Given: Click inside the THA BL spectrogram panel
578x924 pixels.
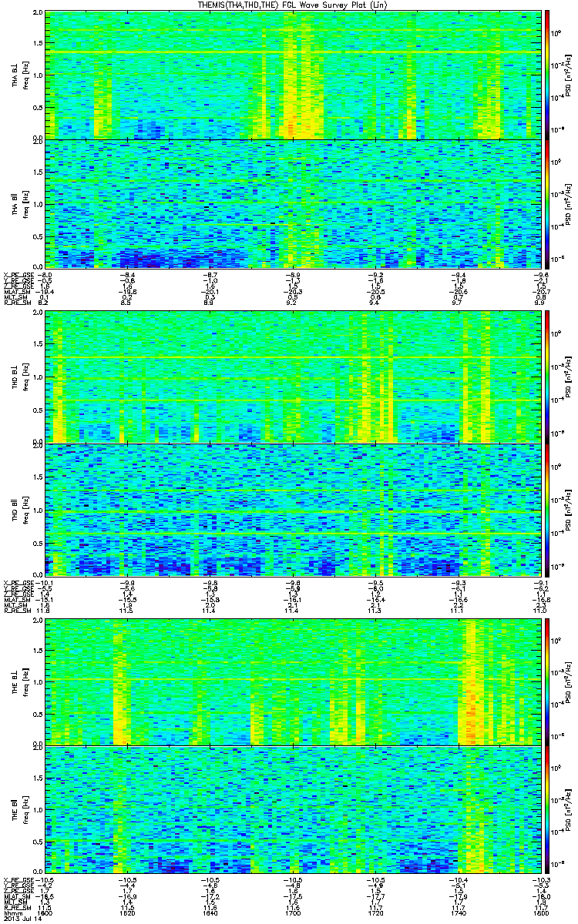Looking at the screenshot, I should tap(291, 75).
